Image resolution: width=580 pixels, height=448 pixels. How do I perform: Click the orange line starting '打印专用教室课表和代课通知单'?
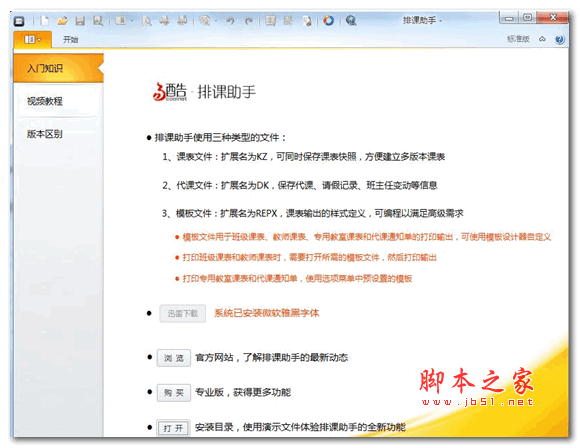click(297, 278)
